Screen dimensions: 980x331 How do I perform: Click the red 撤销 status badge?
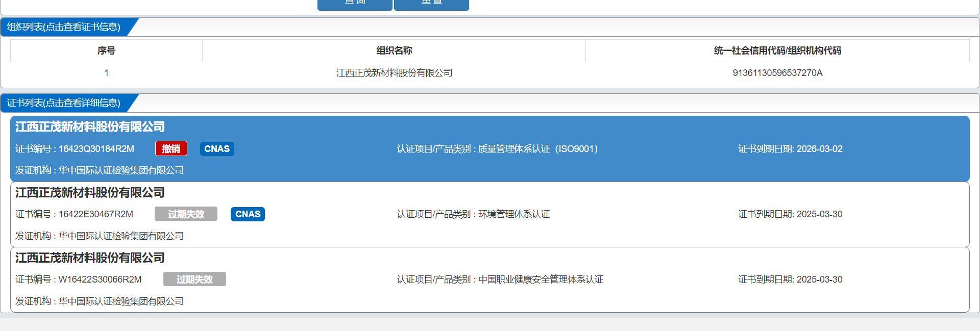point(171,148)
